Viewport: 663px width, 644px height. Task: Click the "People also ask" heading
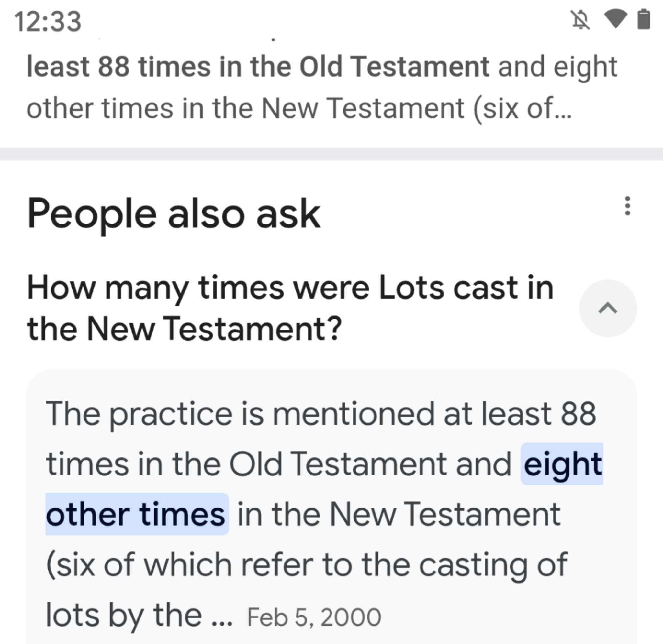174,214
